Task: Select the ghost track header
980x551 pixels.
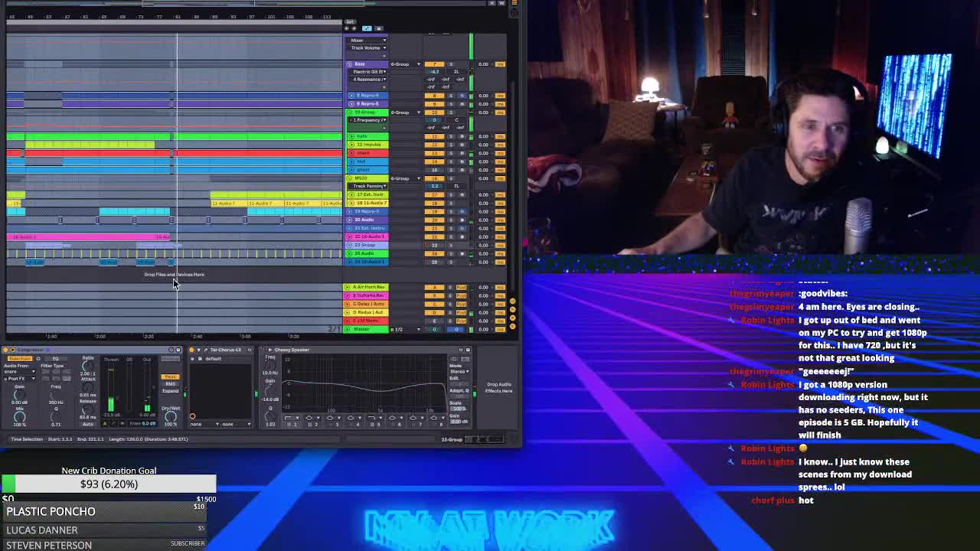Action: (x=367, y=170)
